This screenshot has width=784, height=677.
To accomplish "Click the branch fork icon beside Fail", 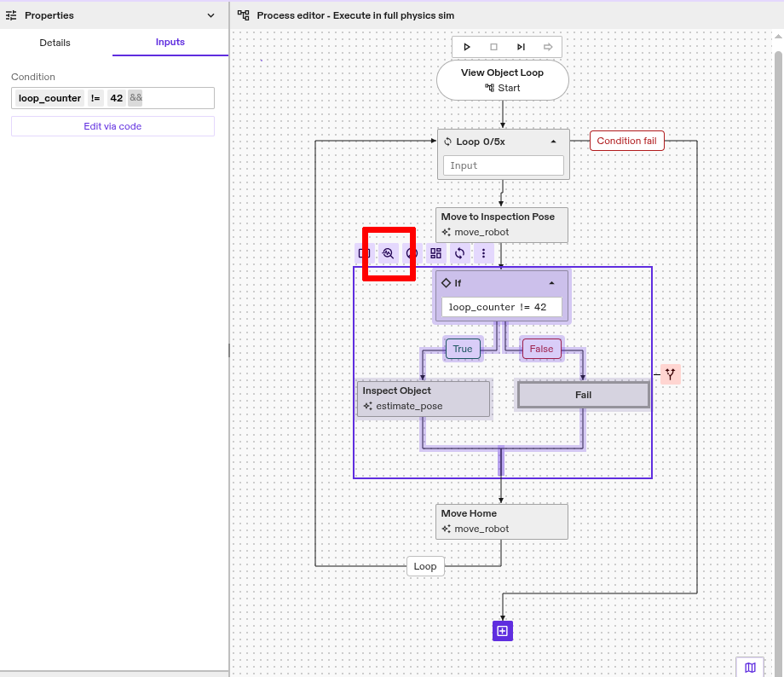I will pos(671,374).
